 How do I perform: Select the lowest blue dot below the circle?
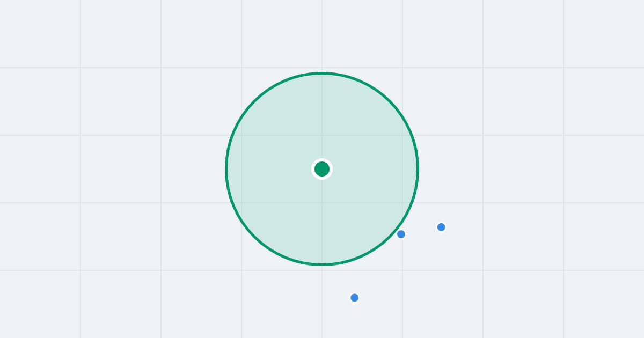click(354, 297)
